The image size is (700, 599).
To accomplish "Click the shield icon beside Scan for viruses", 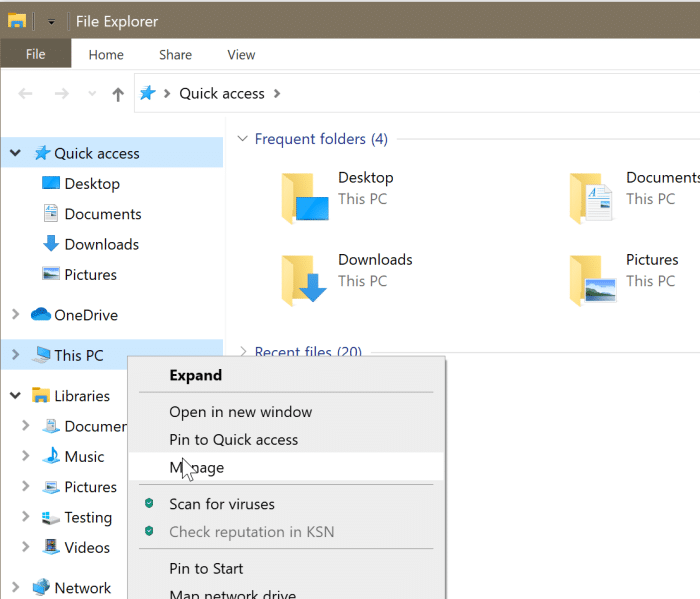I will (x=149, y=503).
